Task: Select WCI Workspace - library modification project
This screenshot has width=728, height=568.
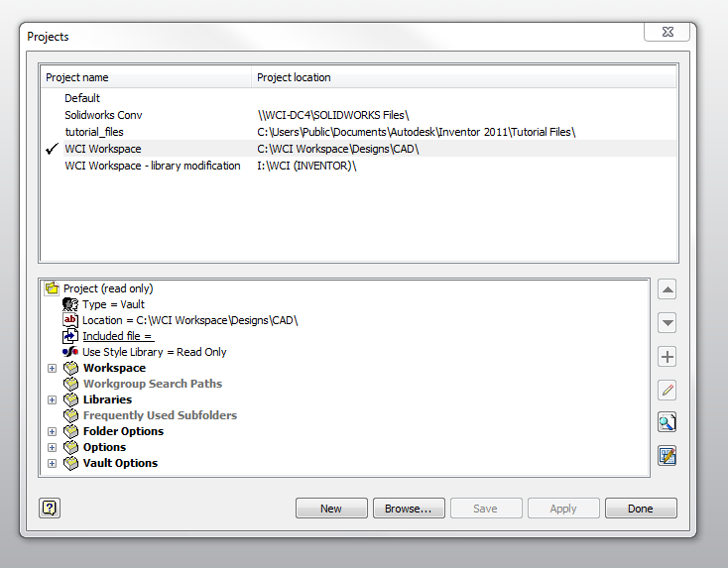Action: coord(153,166)
